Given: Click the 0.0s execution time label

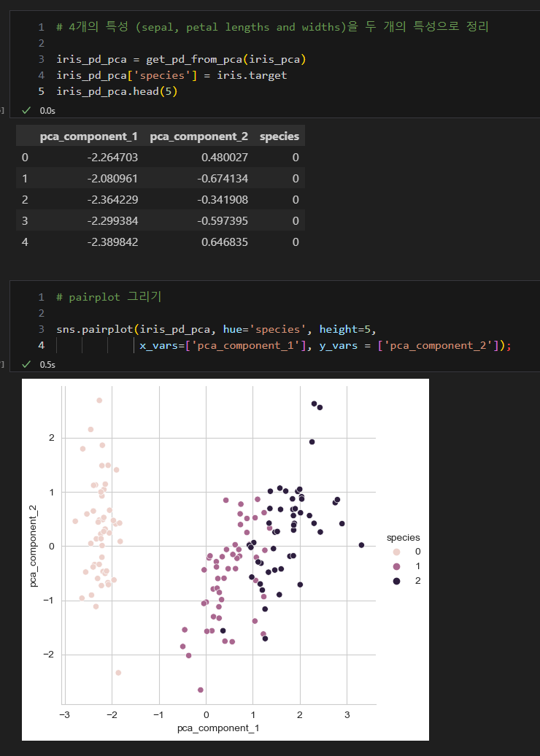Looking at the screenshot, I should click(47, 111).
